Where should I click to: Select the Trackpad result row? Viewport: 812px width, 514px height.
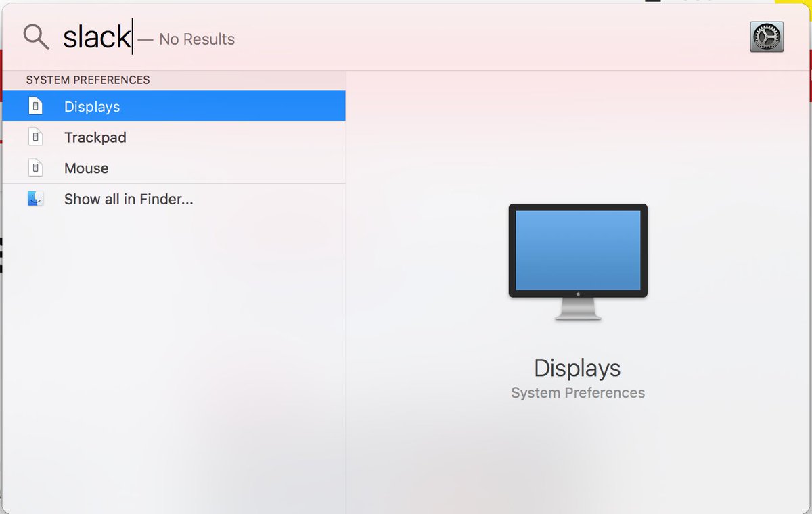pyautogui.click(x=174, y=137)
